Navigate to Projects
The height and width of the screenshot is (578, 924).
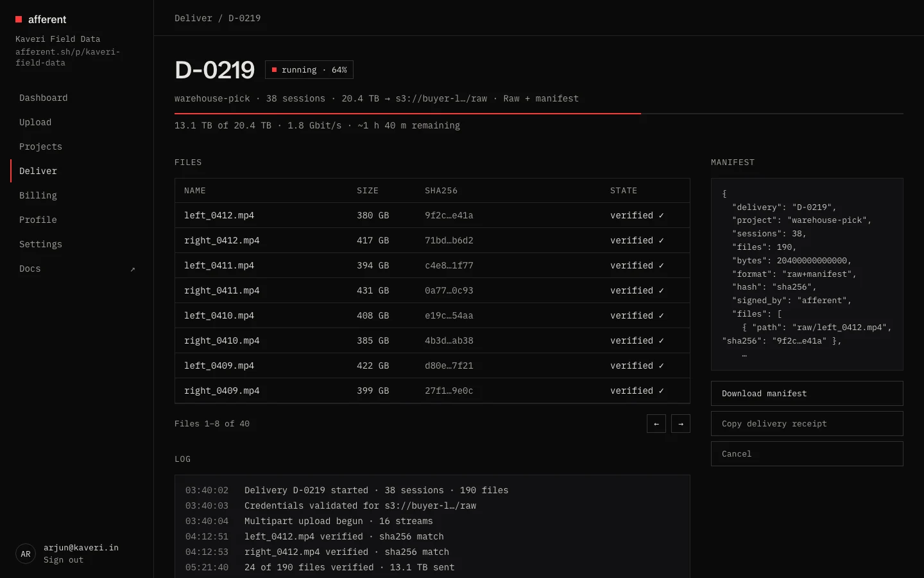(77, 146)
